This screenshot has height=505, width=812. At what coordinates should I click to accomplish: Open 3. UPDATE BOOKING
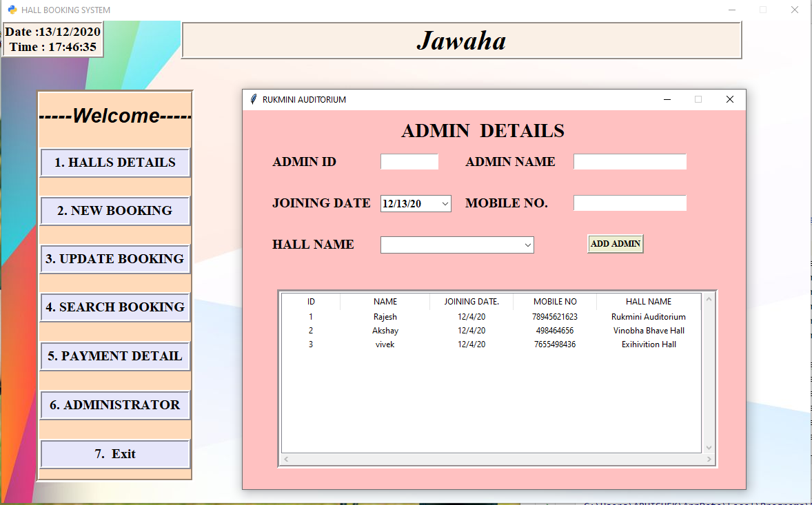(x=115, y=259)
